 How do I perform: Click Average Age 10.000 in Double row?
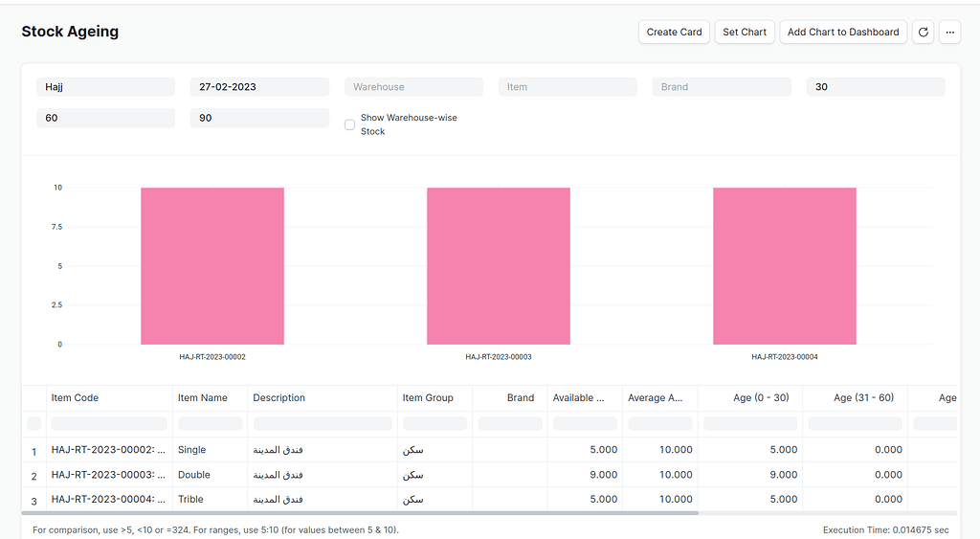click(660, 475)
